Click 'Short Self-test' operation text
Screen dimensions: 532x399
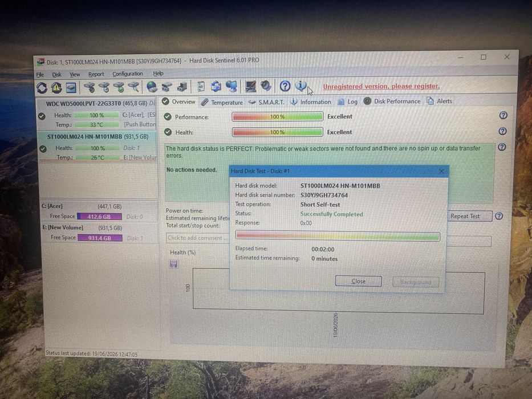320,205
